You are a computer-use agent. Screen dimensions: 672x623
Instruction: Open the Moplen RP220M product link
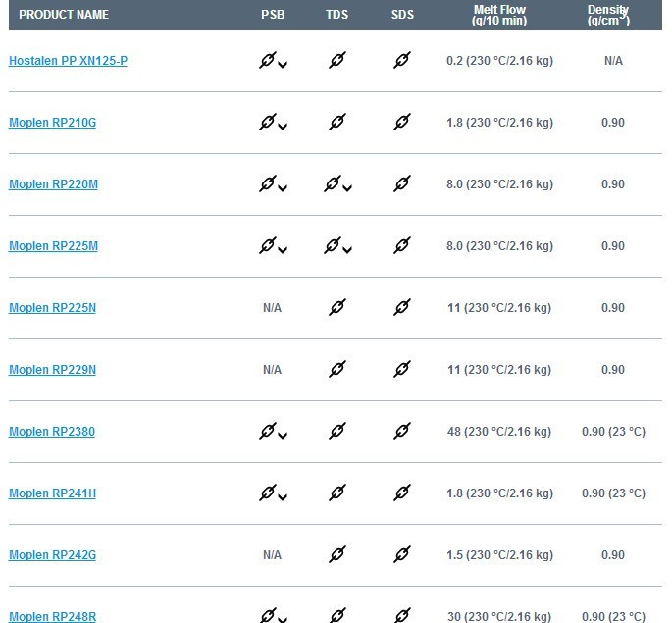coord(53,184)
